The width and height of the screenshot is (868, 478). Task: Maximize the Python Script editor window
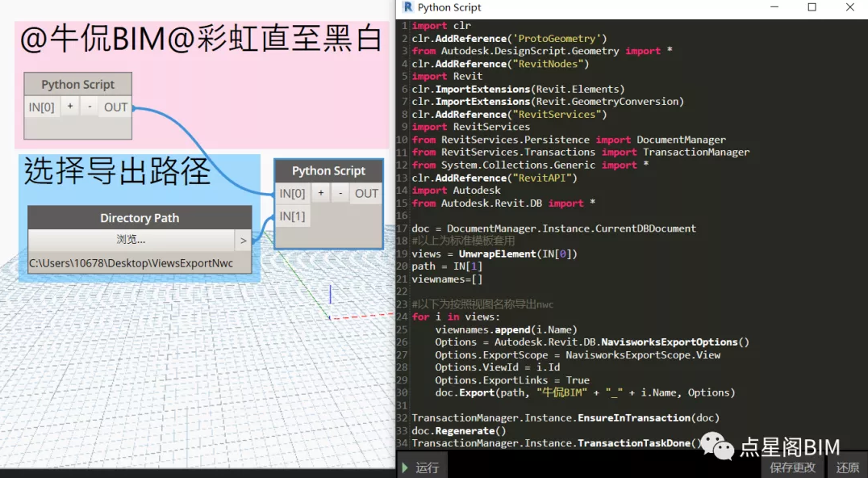812,7
